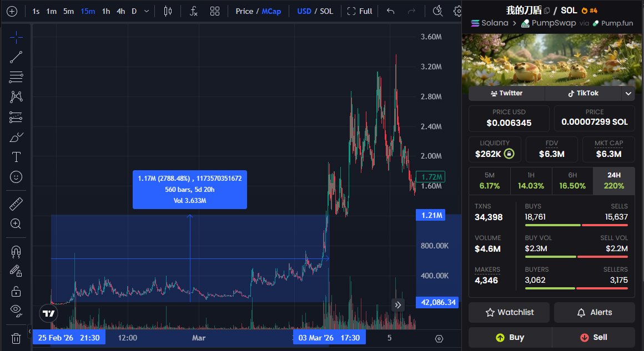
Task: Toggle magnet mode for drawings
Action: click(16, 251)
